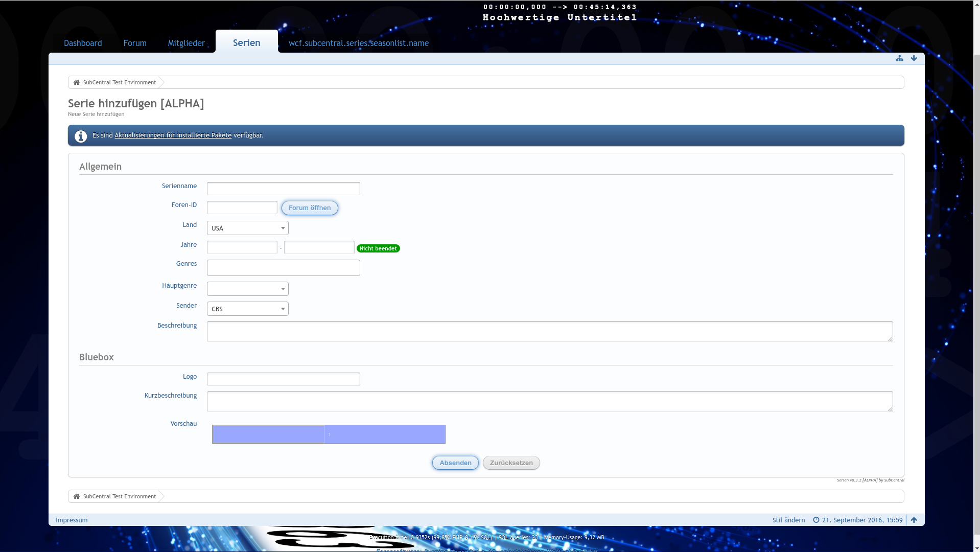Click the home icon in bottom breadcrumb
The height and width of the screenshot is (552, 980).
[x=77, y=496]
